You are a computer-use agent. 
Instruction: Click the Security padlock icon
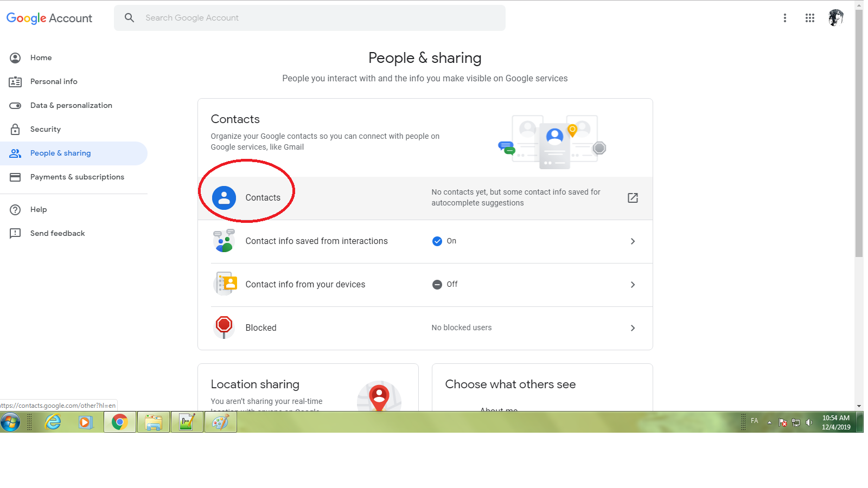(15, 129)
